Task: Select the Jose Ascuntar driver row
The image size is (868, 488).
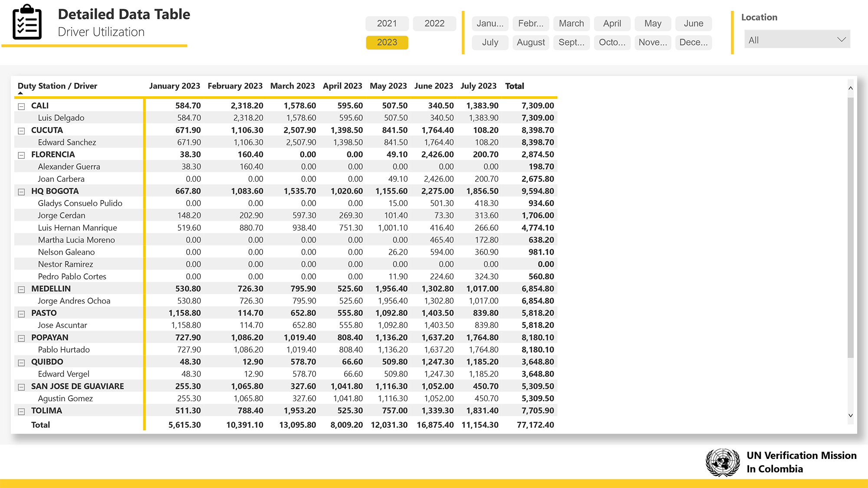Action: [286, 325]
